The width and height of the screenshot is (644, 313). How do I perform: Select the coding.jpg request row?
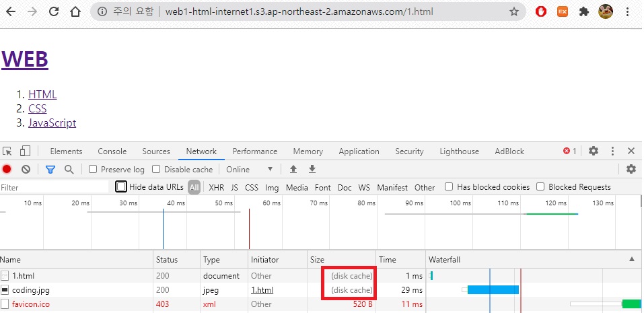(x=322, y=290)
